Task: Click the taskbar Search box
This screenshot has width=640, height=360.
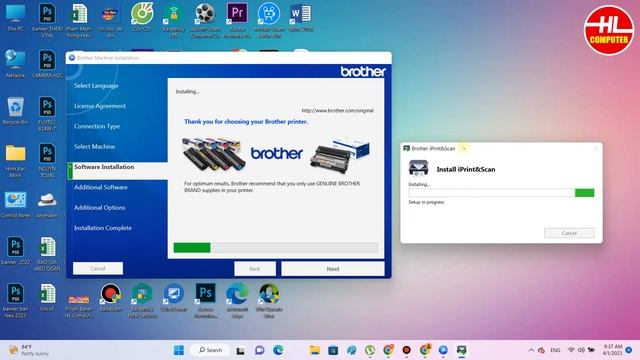Action: pyautogui.click(x=211, y=350)
